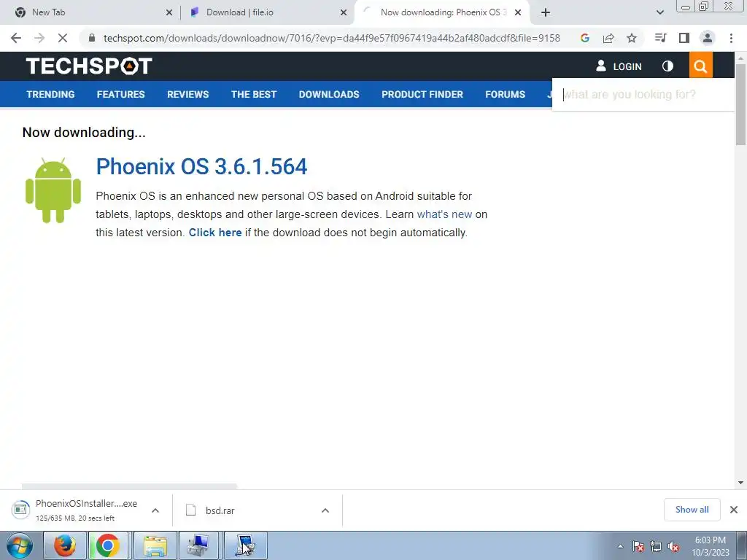Open the 6:03 PM taskbar clock

711,546
